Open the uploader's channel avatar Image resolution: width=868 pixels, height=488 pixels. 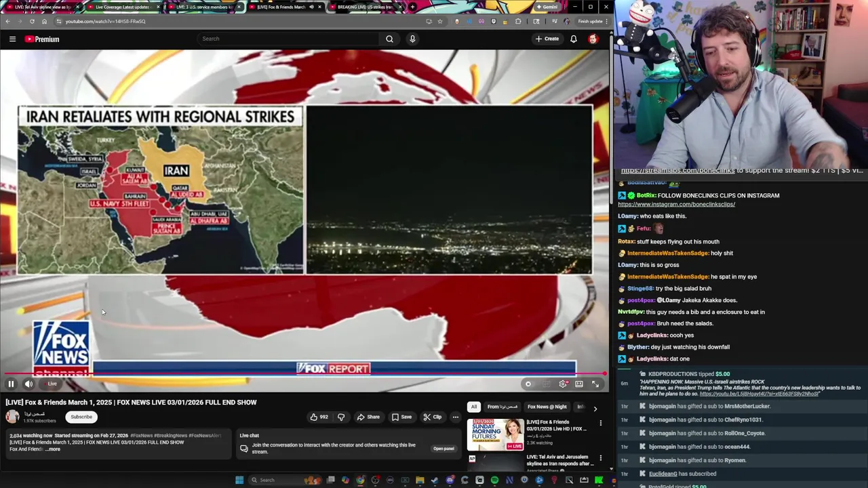click(x=12, y=417)
